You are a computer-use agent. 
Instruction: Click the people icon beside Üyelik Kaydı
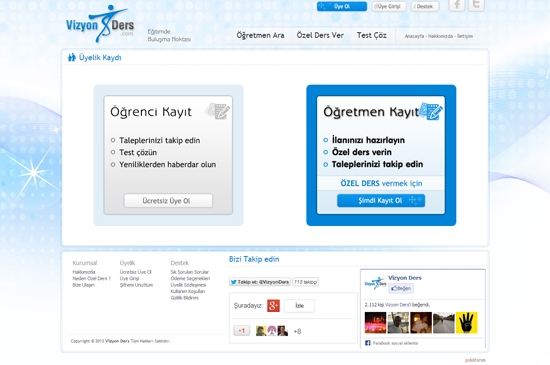click(72, 57)
